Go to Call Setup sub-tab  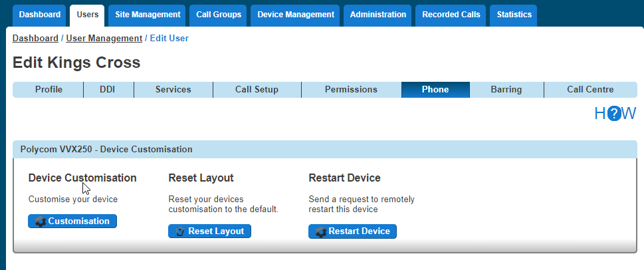257,90
